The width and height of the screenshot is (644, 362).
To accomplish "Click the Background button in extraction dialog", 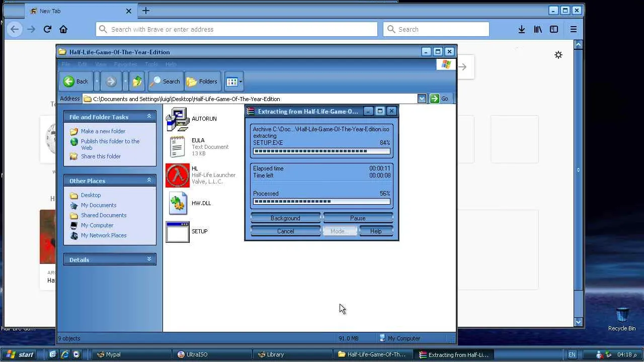I will [285, 218].
